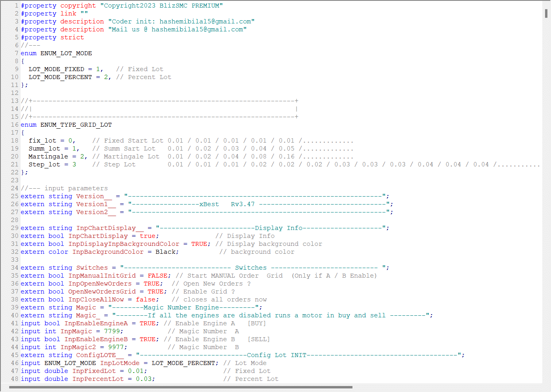Click the 7799 magic number value
This screenshot has width=551, height=392.
pos(112,331)
